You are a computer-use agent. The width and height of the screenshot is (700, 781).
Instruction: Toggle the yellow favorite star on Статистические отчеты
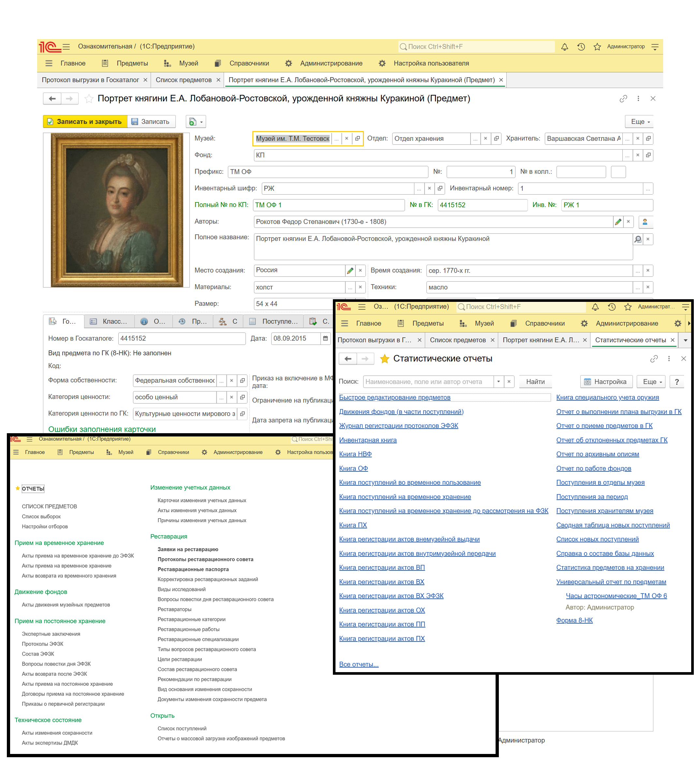coord(384,359)
